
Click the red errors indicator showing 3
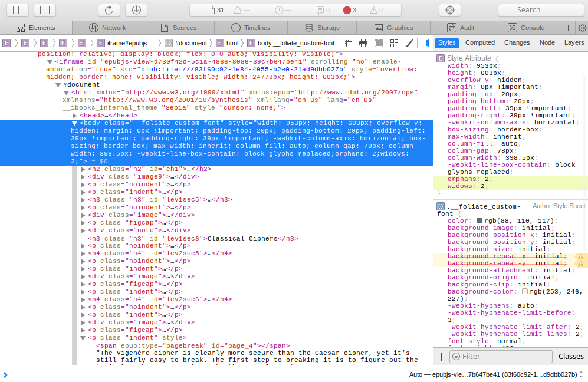coord(350,10)
